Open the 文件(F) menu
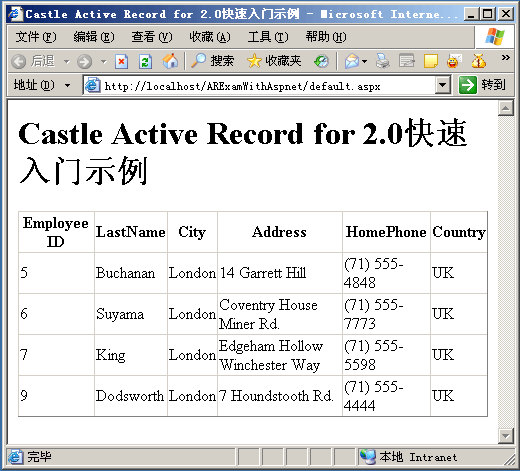 [36, 37]
